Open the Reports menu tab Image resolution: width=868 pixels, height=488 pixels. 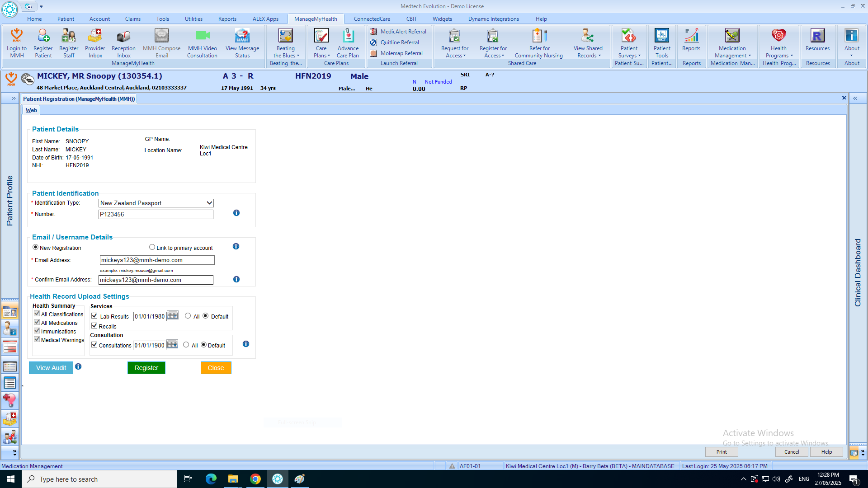click(x=227, y=19)
